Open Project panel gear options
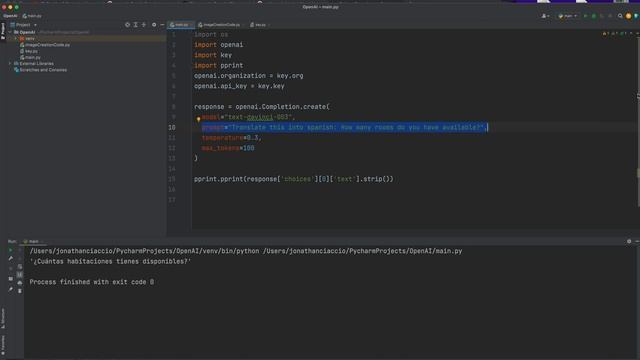The image size is (640, 360). click(154, 25)
